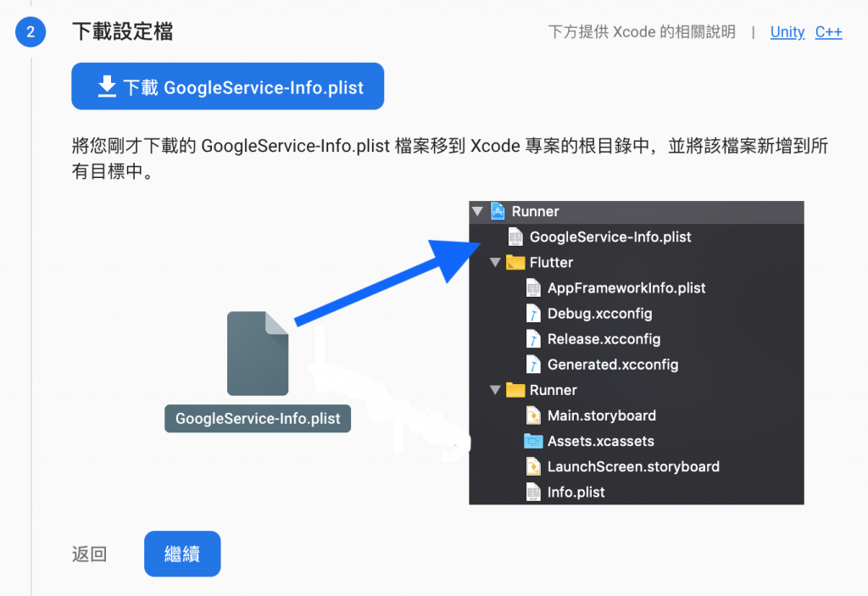Viewport: 868px width, 596px height.
Task: Select the Flutter folder name
Action: pyautogui.click(x=551, y=263)
